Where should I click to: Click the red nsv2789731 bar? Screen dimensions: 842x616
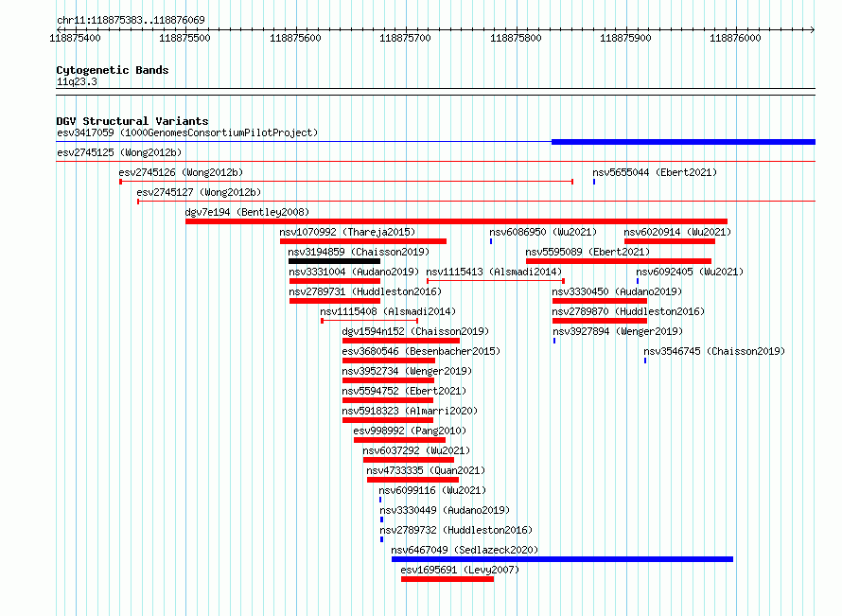[x=335, y=301]
